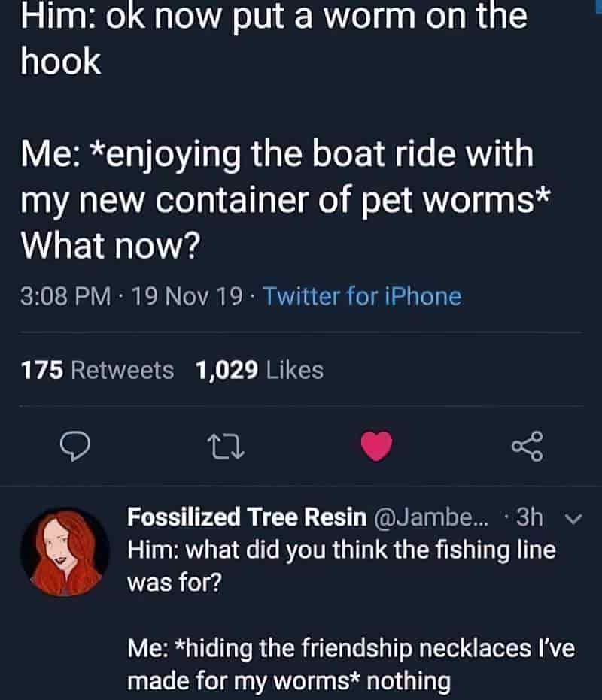
Task: Open the Fossilized Tree Resin display name
Action: click(x=247, y=517)
